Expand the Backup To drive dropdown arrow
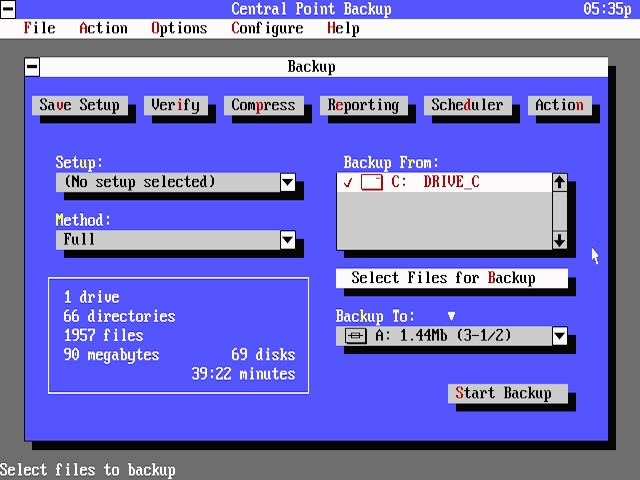Image resolution: width=640 pixels, height=480 pixels. (560, 336)
